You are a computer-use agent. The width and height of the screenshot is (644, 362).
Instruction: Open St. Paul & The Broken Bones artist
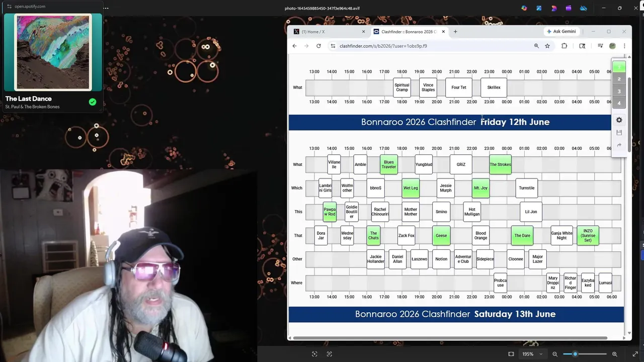pos(32,107)
